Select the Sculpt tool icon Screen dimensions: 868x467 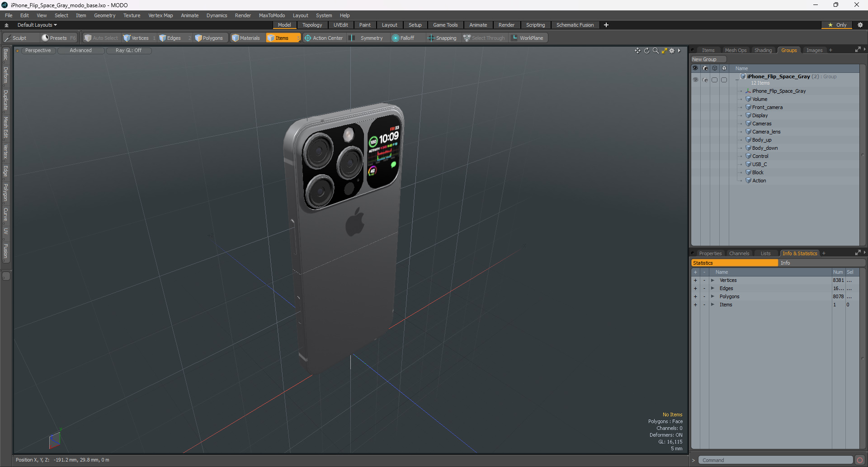pyautogui.click(x=7, y=38)
